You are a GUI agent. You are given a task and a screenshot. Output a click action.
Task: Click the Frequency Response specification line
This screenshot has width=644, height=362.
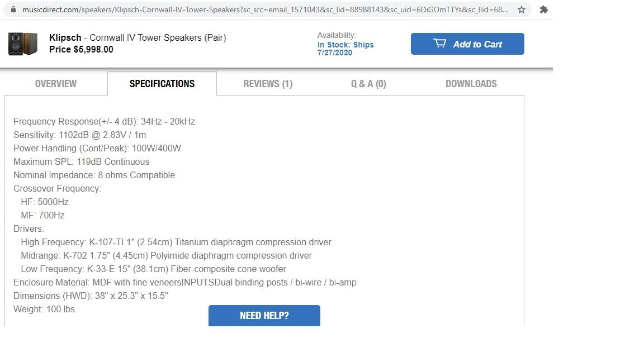click(104, 122)
